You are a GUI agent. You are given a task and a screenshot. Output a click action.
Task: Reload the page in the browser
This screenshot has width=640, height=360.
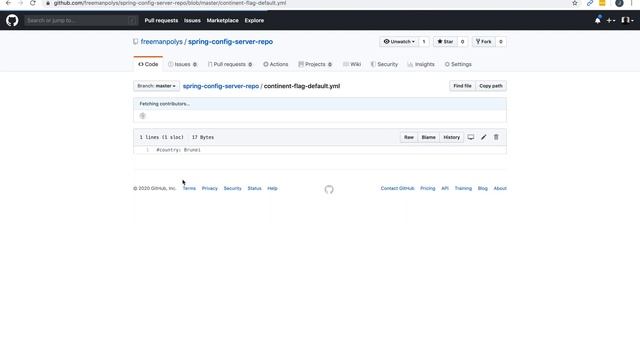click(x=33, y=3)
